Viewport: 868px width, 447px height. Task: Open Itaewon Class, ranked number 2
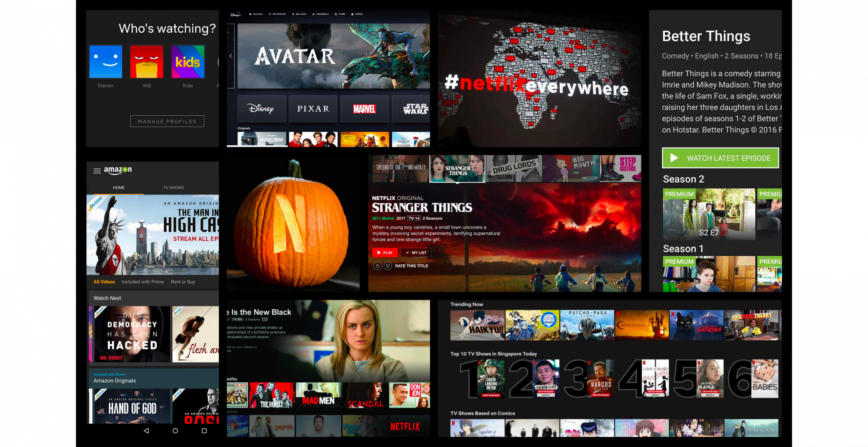(546, 378)
